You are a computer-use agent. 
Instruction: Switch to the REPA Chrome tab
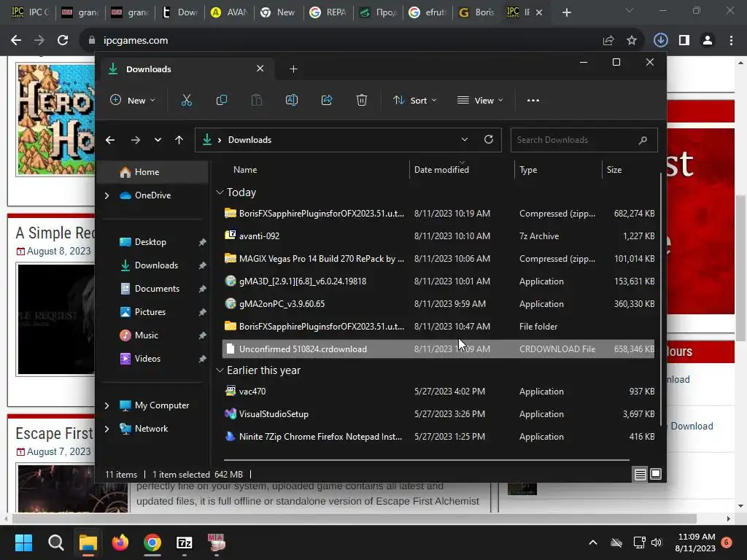point(329,12)
